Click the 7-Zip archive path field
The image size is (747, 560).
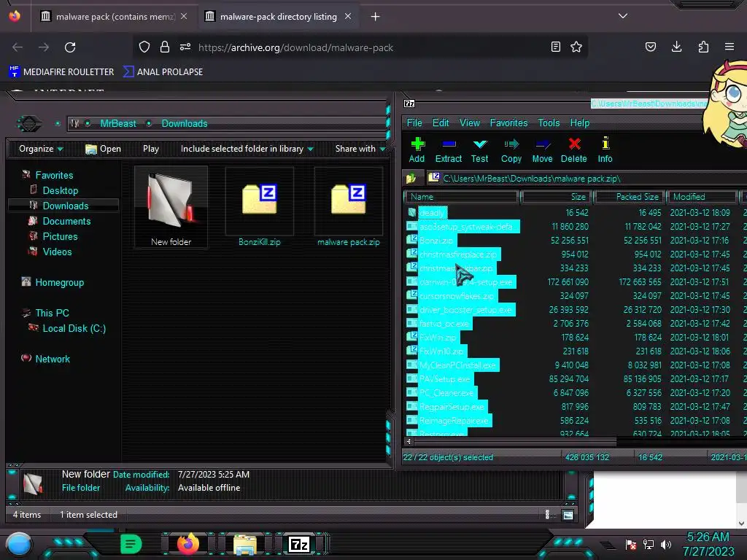[x=586, y=179]
